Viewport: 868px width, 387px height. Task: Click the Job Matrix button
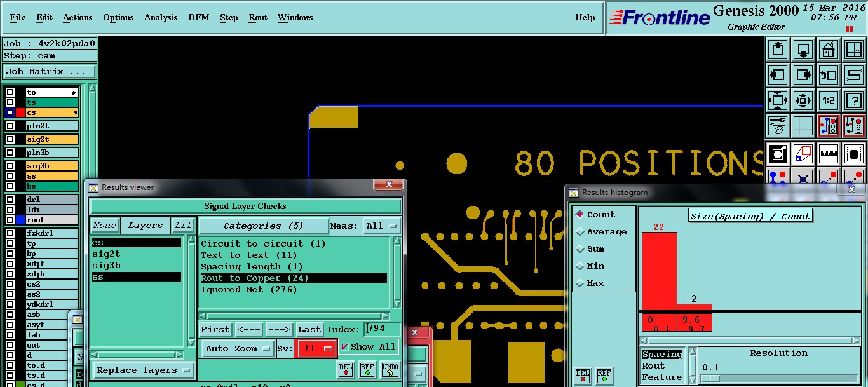pos(50,72)
